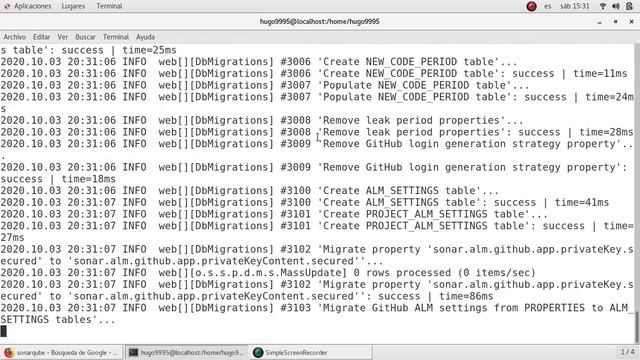
Task: Click the line '#3100 Create ALM_SETTINGS table' success
Action: [x=304, y=202]
